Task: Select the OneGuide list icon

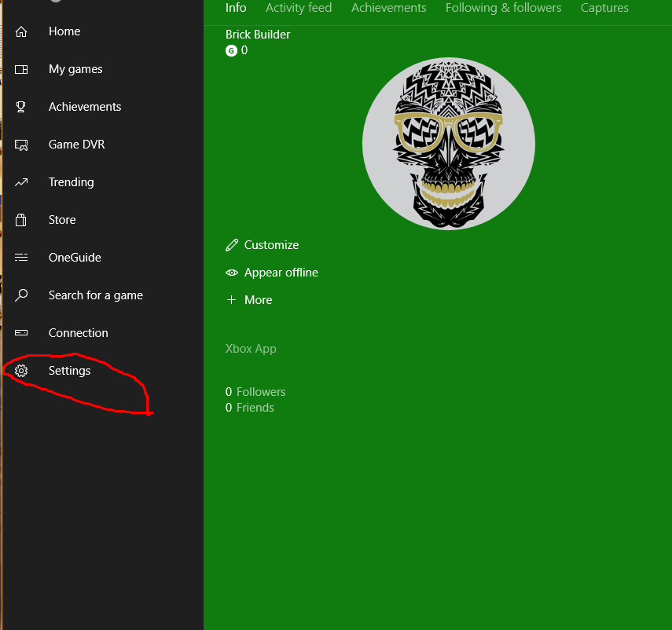Action: 21,258
